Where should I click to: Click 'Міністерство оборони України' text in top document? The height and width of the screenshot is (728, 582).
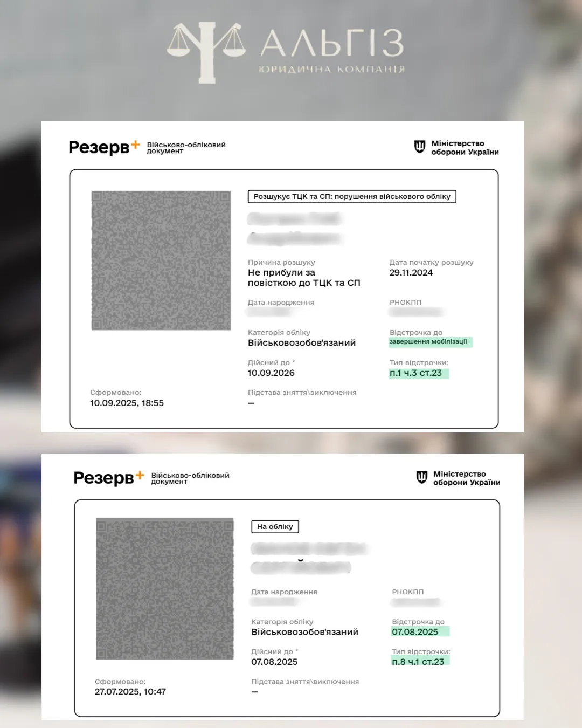point(465,148)
